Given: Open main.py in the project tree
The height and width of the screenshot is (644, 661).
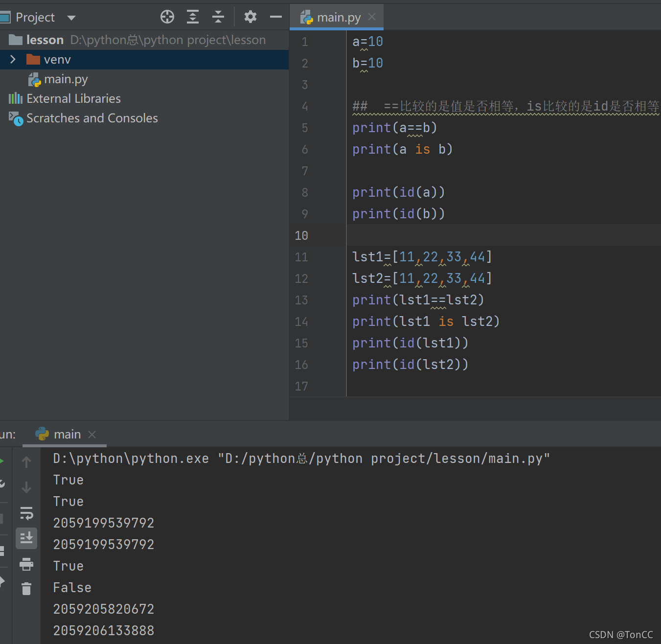Looking at the screenshot, I should point(66,79).
